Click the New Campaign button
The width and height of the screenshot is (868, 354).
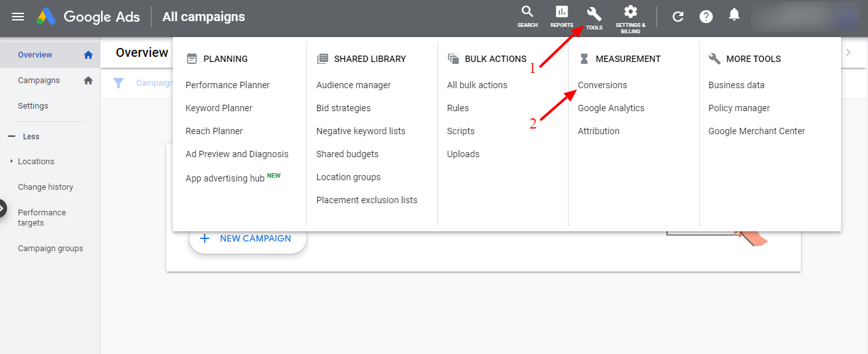248,238
